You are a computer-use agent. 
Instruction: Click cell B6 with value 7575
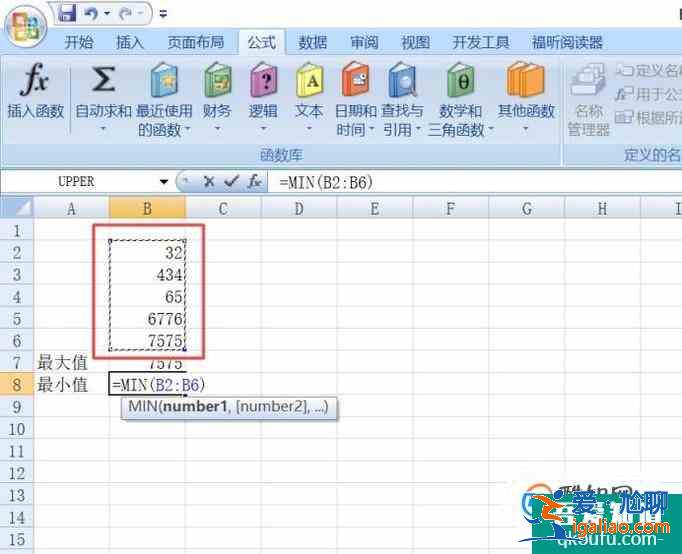pyautogui.click(x=147, y=340)
